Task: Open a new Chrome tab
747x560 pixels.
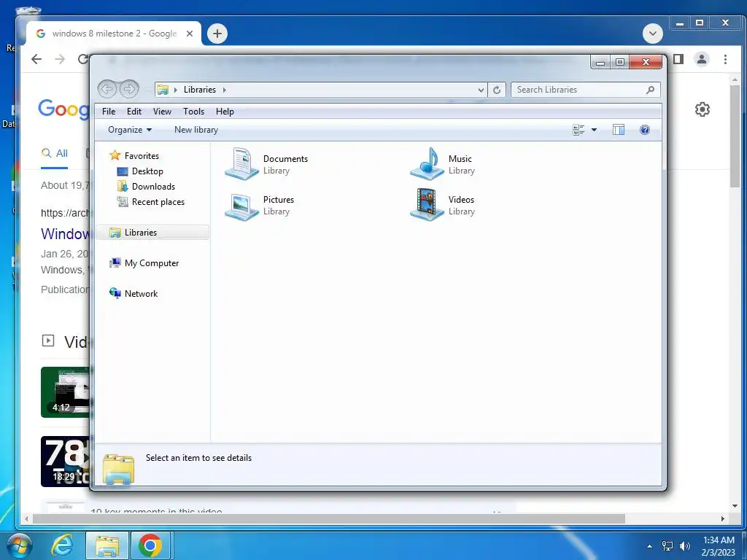Action: [x=217, y=34]
